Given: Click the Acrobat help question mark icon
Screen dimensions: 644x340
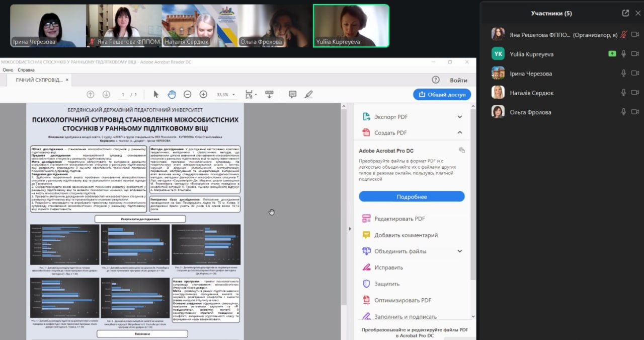Looking at the screenshot, I should 436,80.
